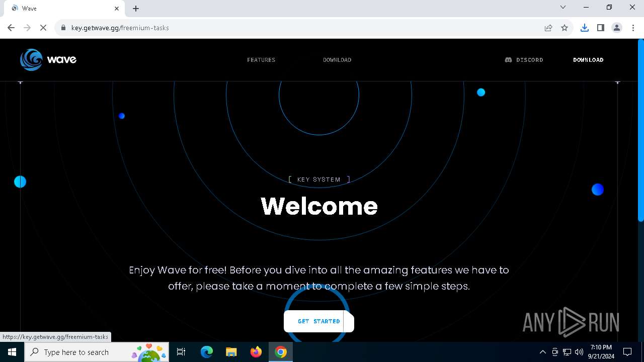The image size is (644, 362).
Task: Close the Wave tab
Action: point(117,8)
